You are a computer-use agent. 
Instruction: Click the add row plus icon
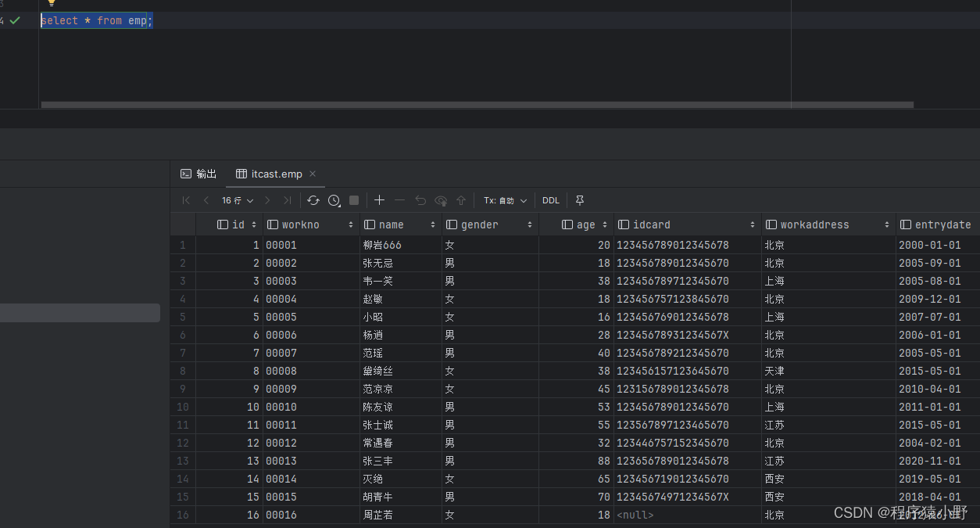(379, 200)
